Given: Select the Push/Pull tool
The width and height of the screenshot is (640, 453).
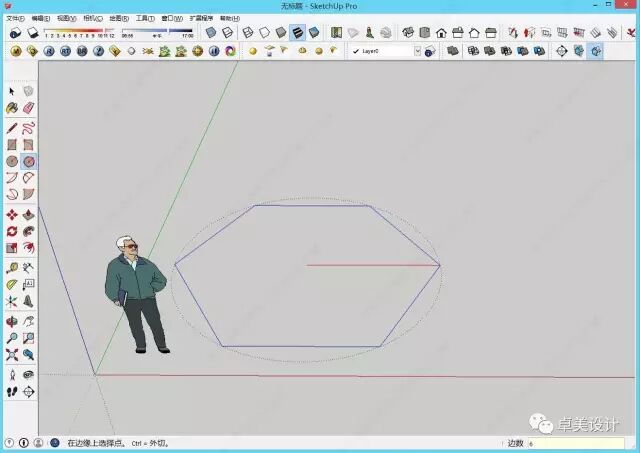Looking at the screenshot, I should coord(29,215).
